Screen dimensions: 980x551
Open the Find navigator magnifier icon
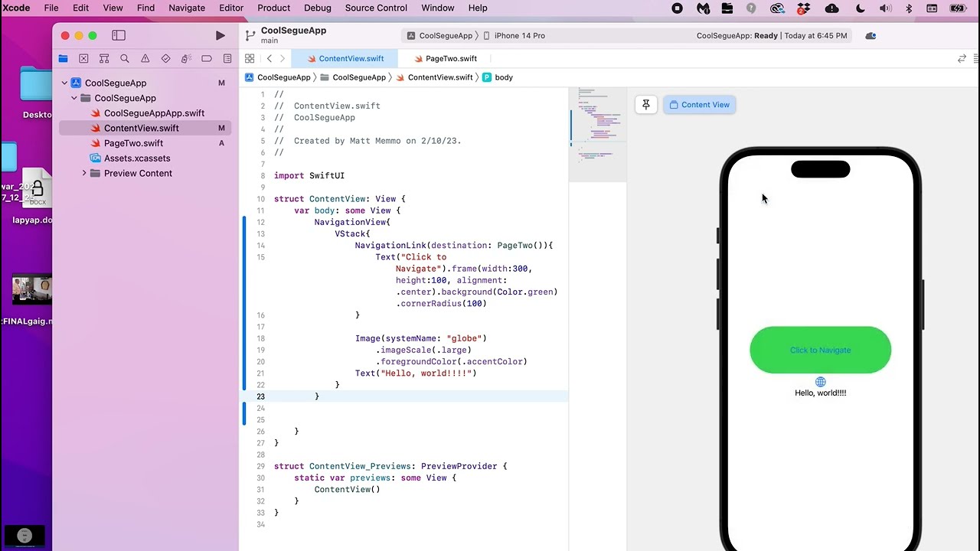[125, 58]
